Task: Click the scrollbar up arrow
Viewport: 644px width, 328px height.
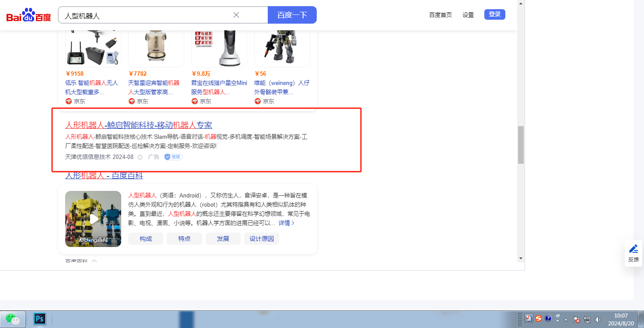Action: coord(521,4)
